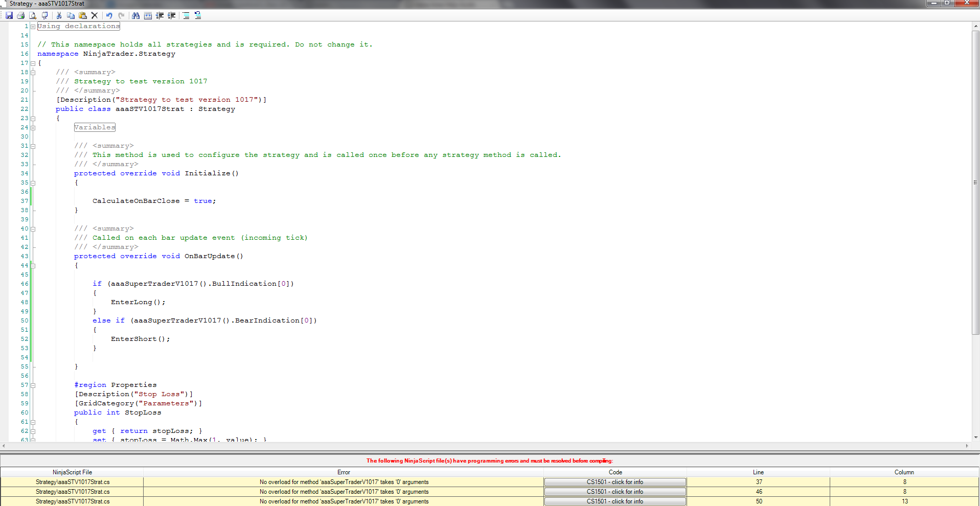This screenshot has width=980, height=506.
Task: Open CS1501 info for the line 50 error
Action: point(615,501)
